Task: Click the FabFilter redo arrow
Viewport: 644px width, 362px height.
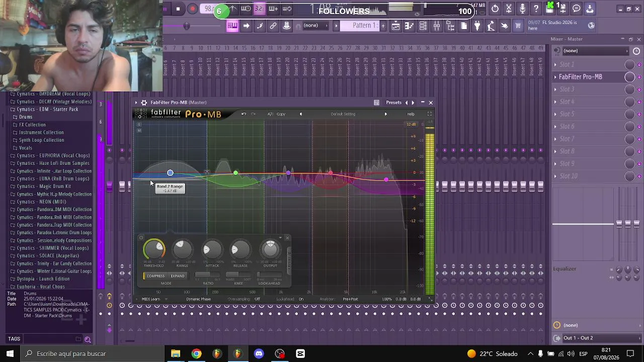Action: coord(253,114)
